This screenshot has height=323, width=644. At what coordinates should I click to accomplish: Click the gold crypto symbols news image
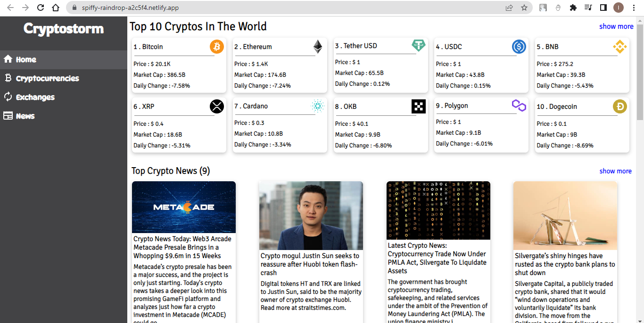click(438, 210)
